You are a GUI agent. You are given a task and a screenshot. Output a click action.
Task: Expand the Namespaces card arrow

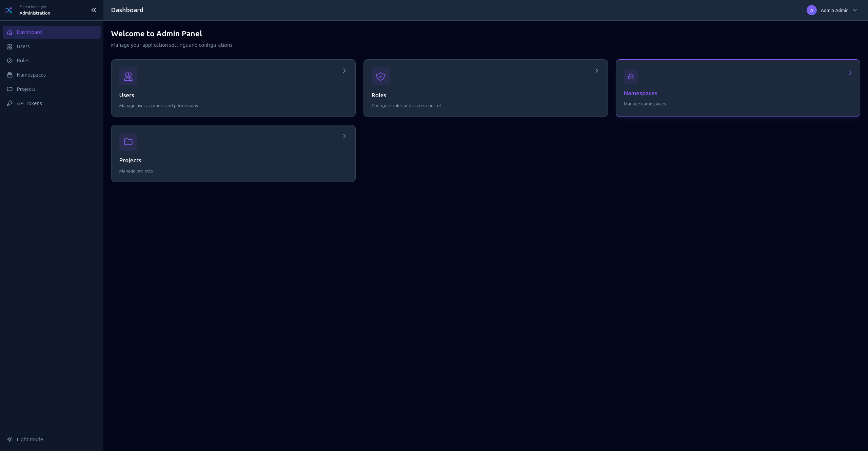click(850, 73)
